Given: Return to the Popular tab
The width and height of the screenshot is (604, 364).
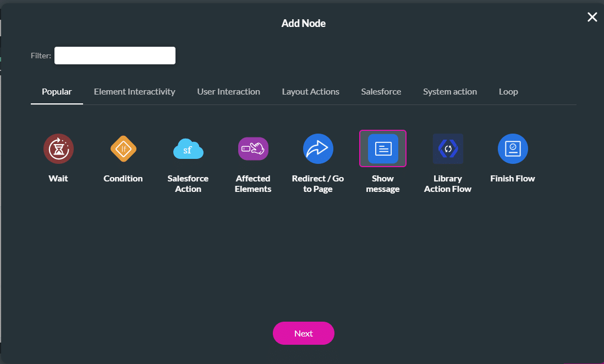Looking at the screenshot, I should pyautogui.click(x=57, y=92).
